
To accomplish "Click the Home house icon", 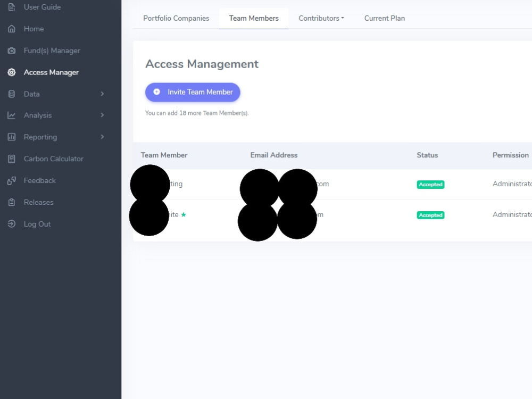I will point(12,29).
